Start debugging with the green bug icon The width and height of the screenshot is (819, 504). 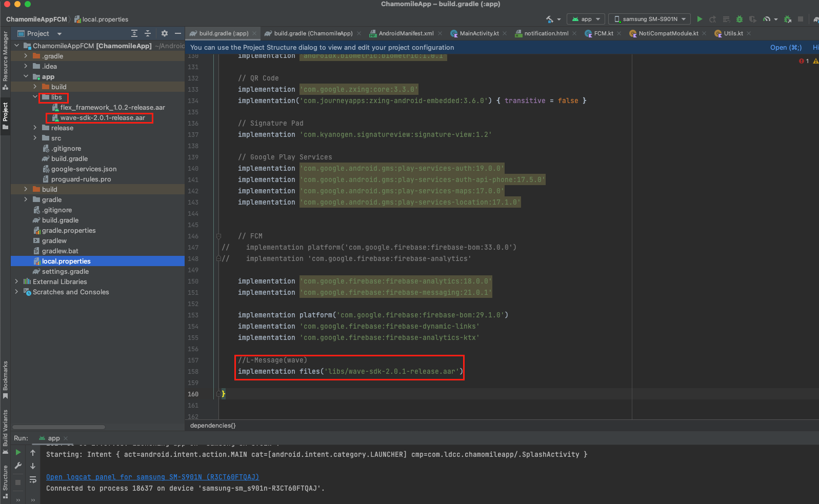pyautogui.click(x=740, y=19)
